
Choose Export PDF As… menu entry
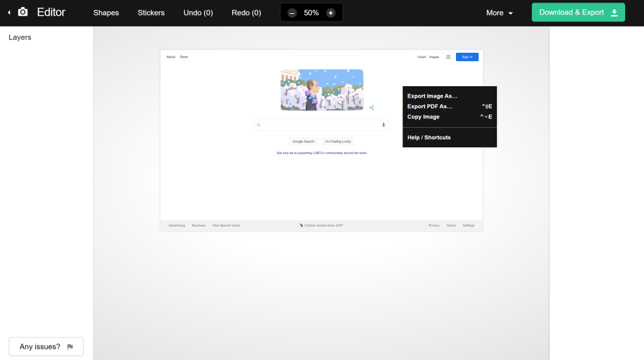click(430, 106)
